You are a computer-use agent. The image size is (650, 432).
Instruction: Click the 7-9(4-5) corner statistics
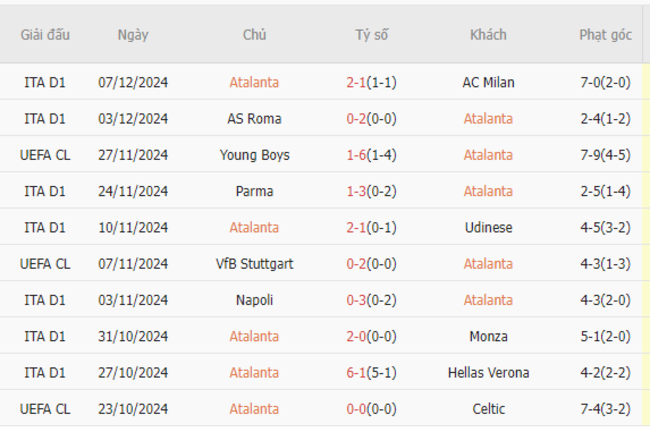point(605,155)
